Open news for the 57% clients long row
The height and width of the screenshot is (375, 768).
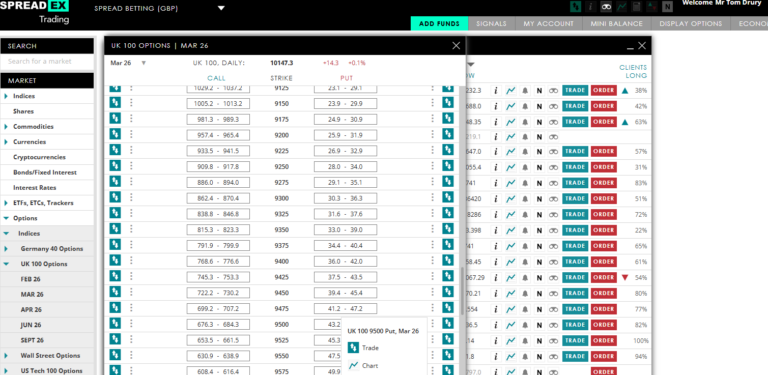pyautogui.click(x=539, y=152)
